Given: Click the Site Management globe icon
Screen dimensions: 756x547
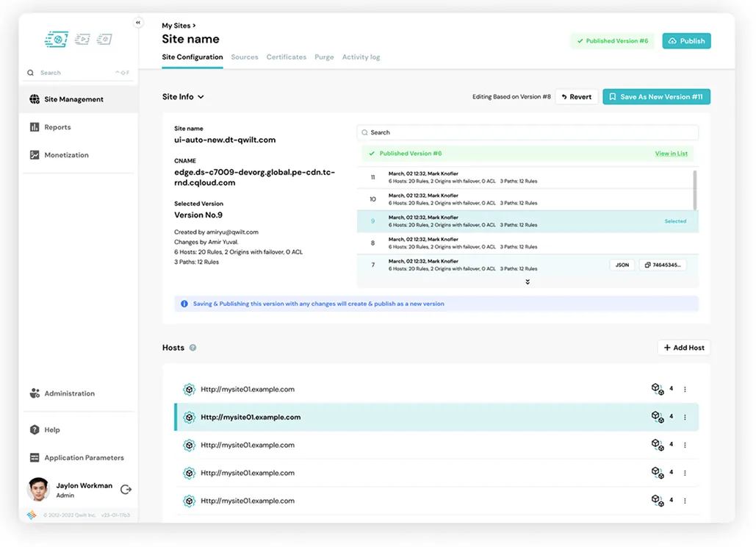Looking at the screenshot, I should (x=35, y=99).
